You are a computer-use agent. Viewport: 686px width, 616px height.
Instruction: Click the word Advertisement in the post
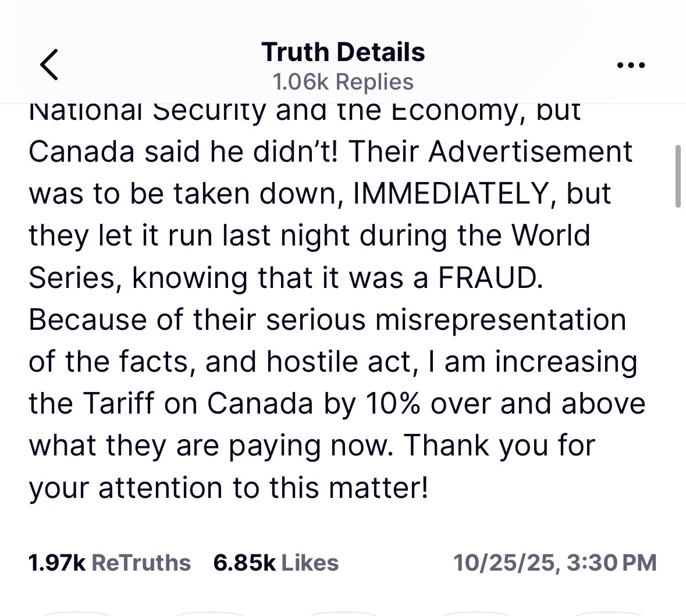point(530,151)
